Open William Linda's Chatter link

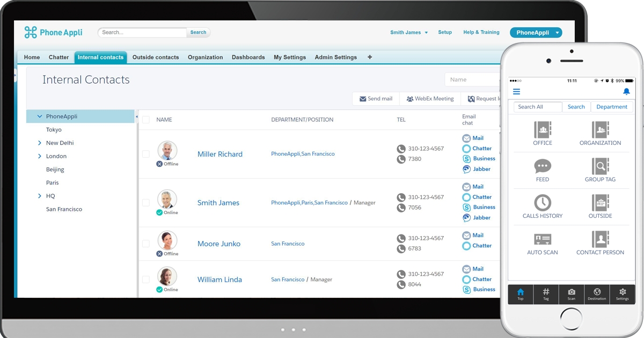click(x=477, y=279)
